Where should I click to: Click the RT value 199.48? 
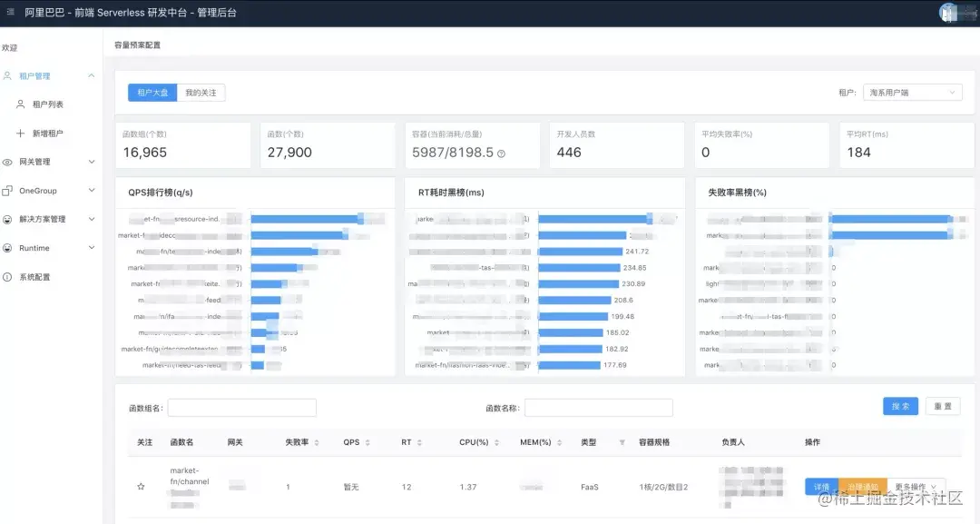pos(622,316)
